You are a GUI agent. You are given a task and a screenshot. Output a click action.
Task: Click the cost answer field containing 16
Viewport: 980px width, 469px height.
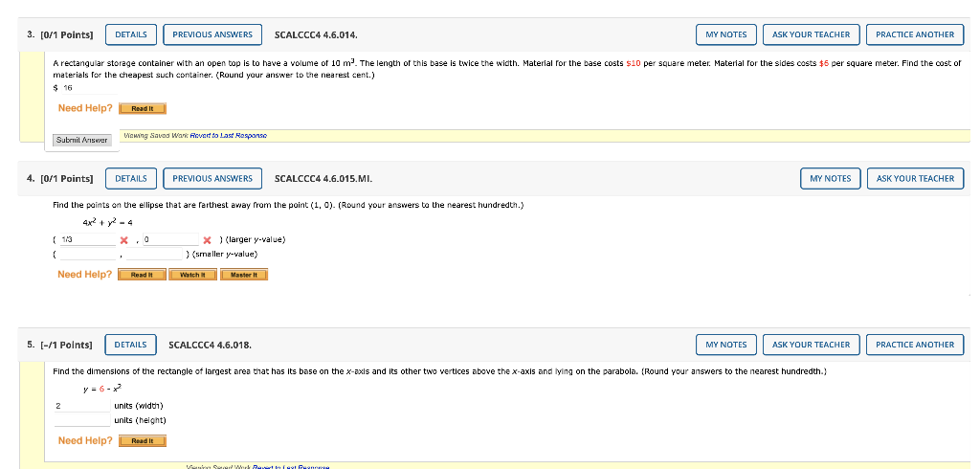pos(88,88)
